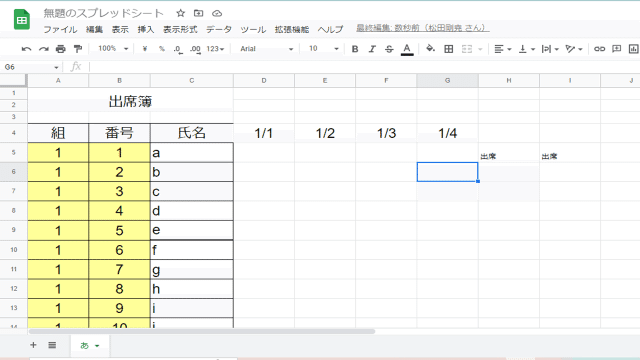Click the merge cells button

[467, 49]
